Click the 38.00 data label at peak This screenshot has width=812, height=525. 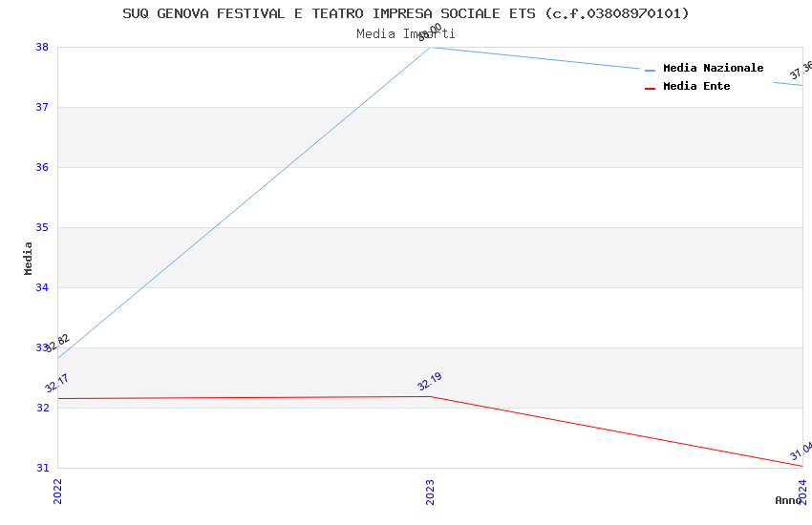tap(430, 32)
